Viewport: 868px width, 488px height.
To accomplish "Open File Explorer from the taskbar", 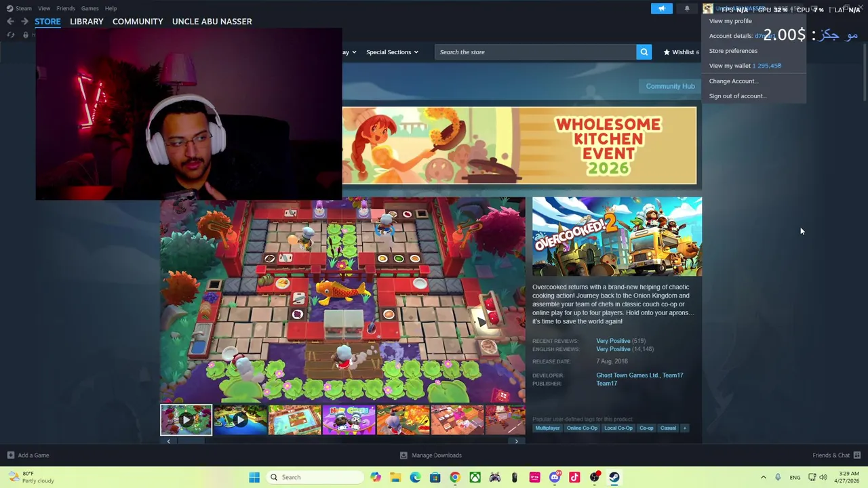I will tap(395, 477).
